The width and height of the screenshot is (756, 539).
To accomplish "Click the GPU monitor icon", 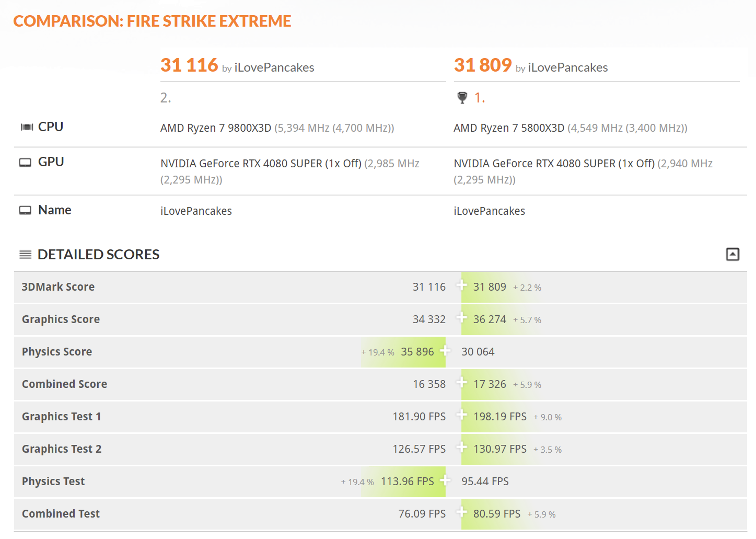I will pos(25,163).
